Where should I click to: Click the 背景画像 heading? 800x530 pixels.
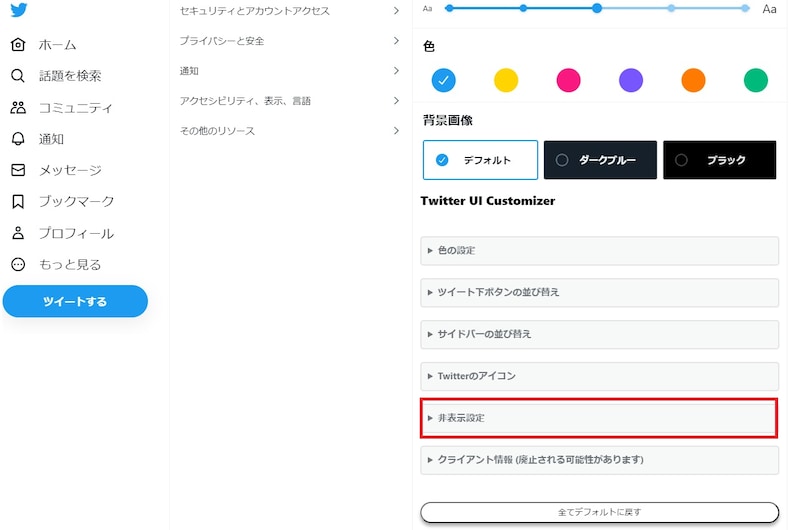coord(447,120)
